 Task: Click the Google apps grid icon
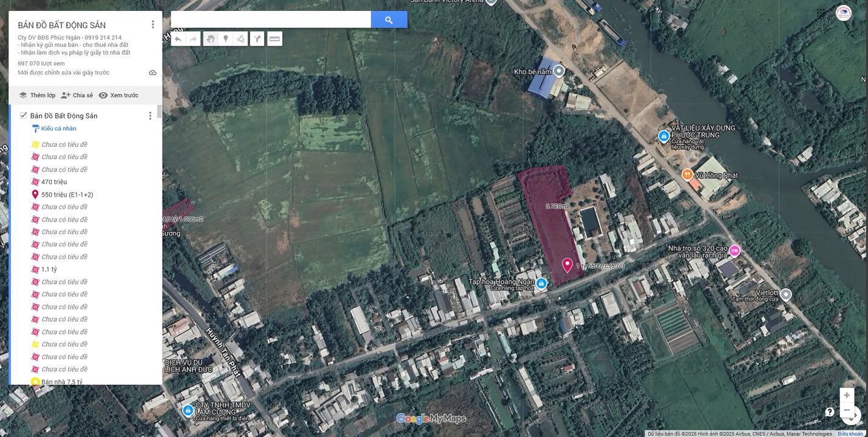(821, 13)
